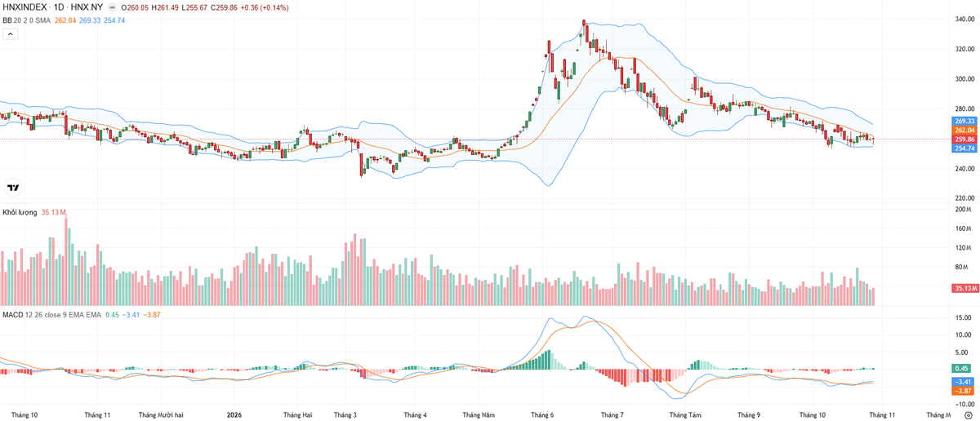Collapse the indicator legend with the chevron button

pos(10,34)
